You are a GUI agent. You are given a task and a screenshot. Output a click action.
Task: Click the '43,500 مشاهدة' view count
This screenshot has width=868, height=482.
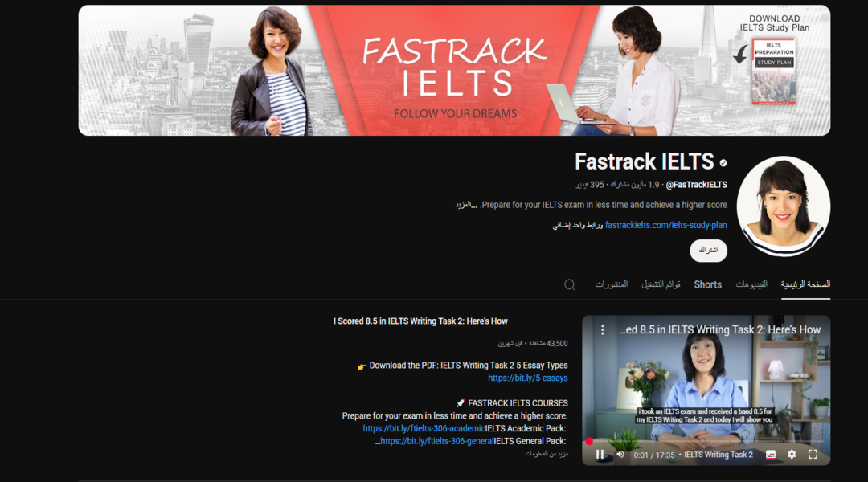pos(549,344)
